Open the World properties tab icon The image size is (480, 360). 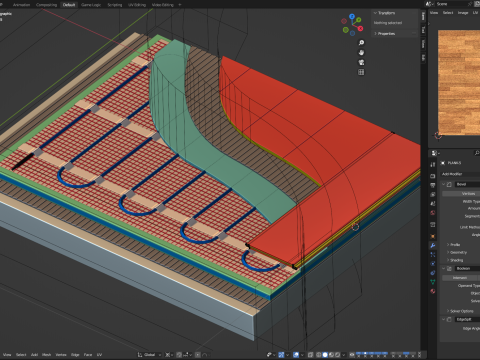(x=433, y=212)
